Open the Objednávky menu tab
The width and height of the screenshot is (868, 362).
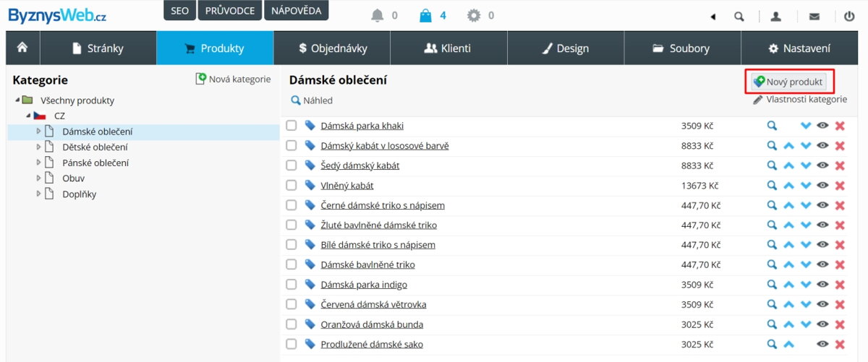tap(332, 48)
